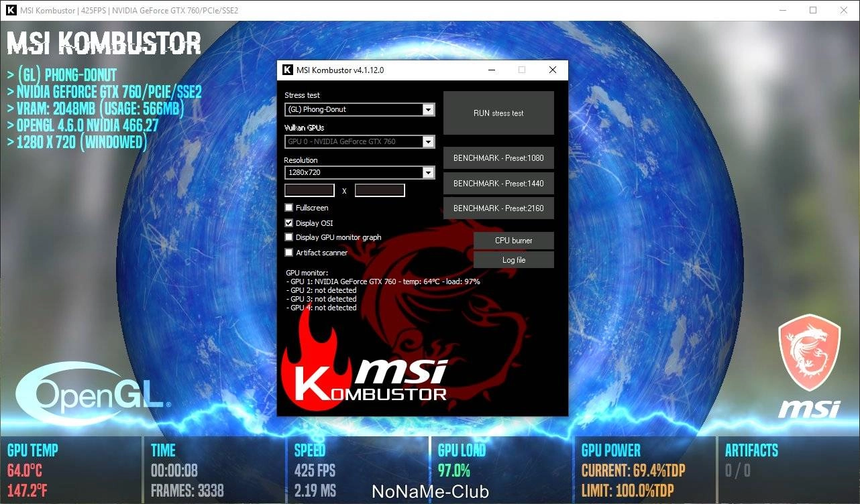Click the 425 FPS speed value
Viewport: 860px width, 504px height.
click(315, 470)
